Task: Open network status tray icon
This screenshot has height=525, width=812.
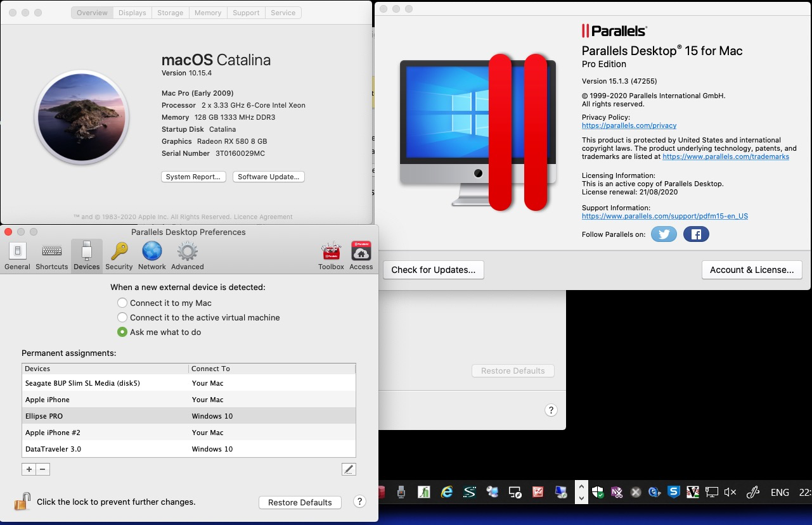Action: [x=712, y=492]
